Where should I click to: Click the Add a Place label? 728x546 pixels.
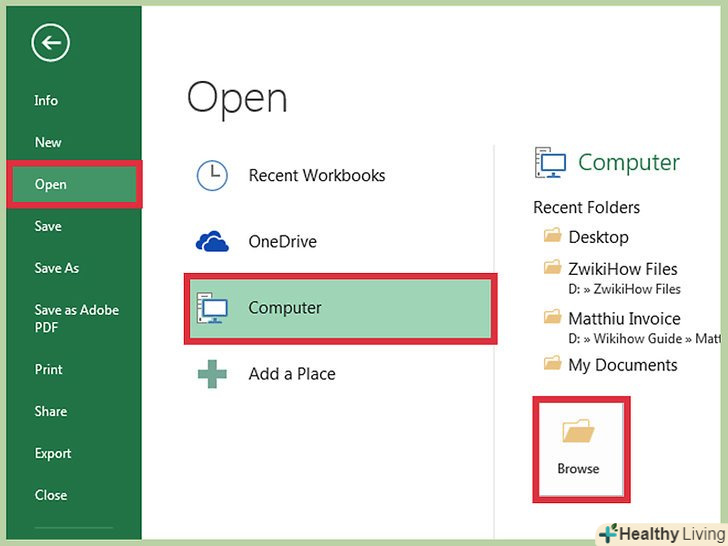coord(292,374)
